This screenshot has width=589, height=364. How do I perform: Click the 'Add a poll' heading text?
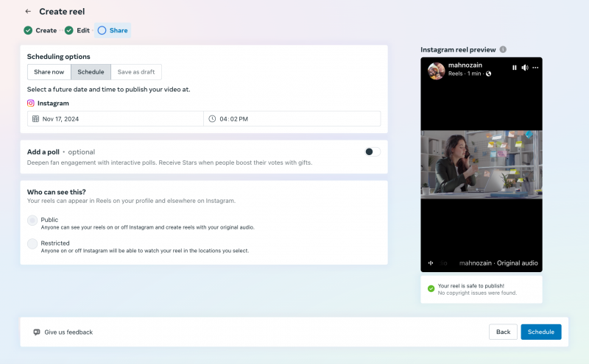pyautogui.click(x=43, y=152)
